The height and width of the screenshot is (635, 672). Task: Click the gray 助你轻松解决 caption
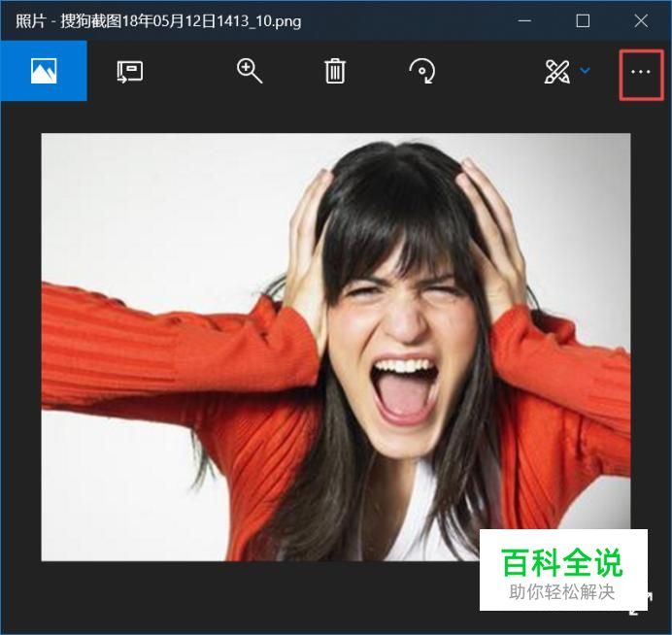click(x=561, y=591)
